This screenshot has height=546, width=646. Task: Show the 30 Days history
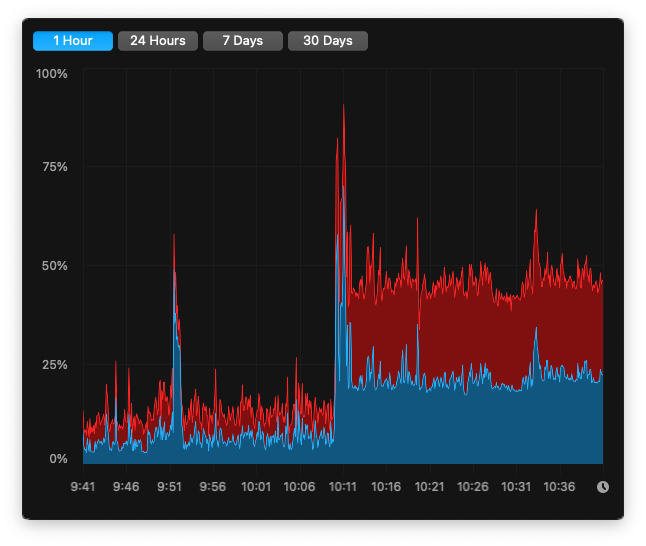(328, 41)
